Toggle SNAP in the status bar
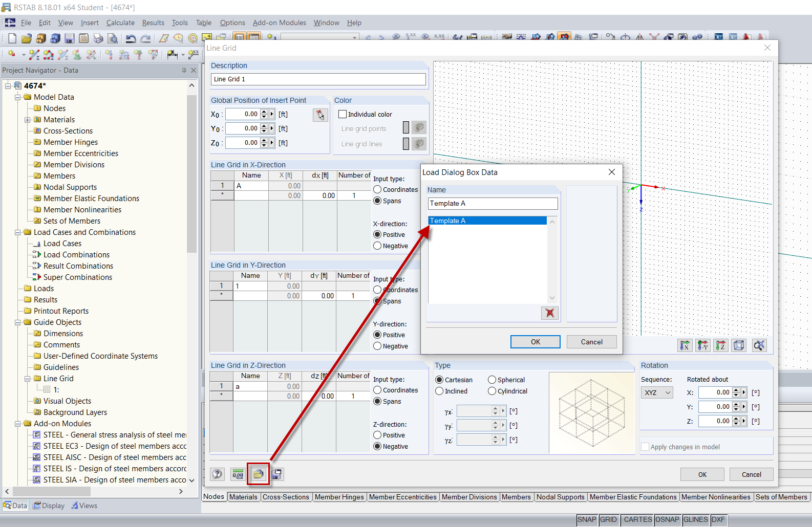 [587, 519]
